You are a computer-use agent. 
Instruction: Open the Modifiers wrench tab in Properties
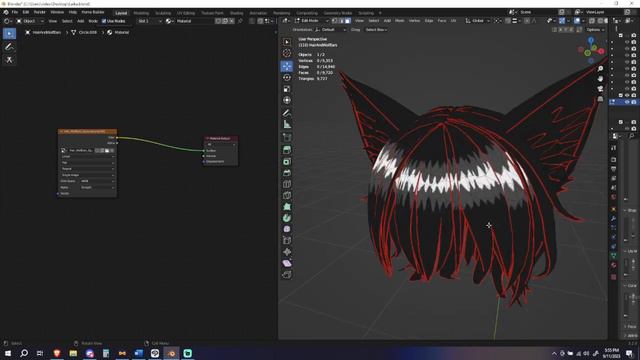613,219
